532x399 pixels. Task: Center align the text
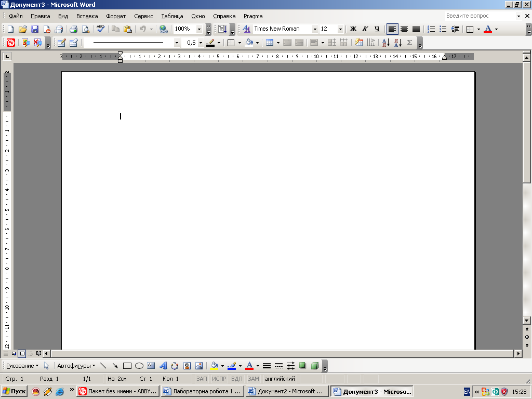(x=404, y=29)
